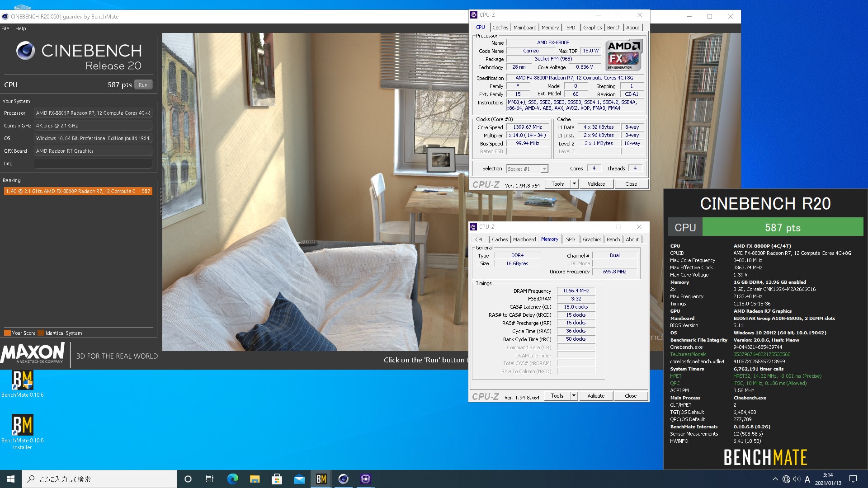The width and height of the screenshot is (868, 488).
Task: Run the CPU benchmark in Cinebench
Action: coord(143,85)
